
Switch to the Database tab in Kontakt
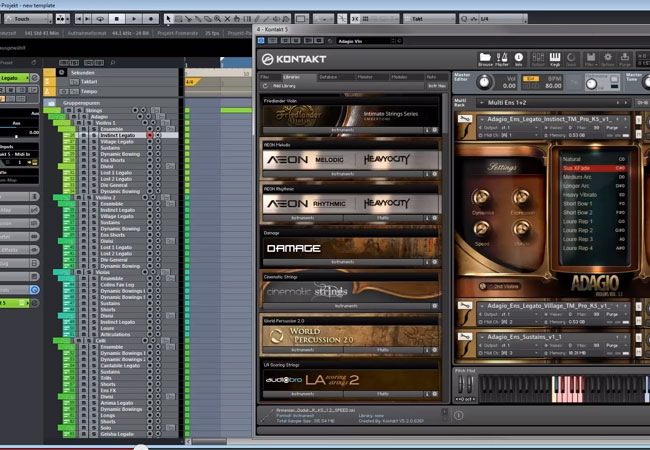pyautogui.click(x=328, y=76)
